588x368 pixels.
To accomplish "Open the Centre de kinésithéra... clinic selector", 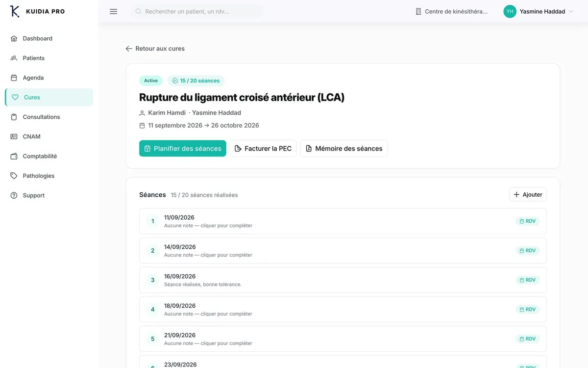I will click(452, 11).
